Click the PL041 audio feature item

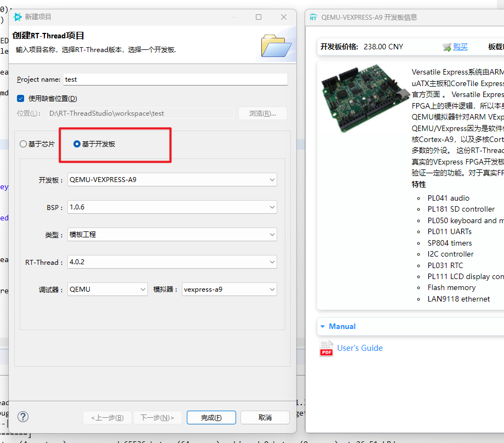pyautogui.click(x=448, y=198)
